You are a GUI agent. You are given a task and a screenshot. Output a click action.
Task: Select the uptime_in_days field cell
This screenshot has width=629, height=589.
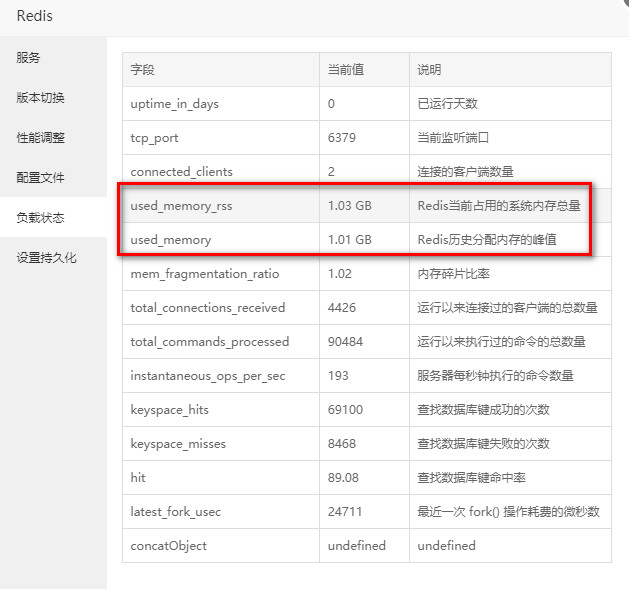pyautogui.click(x=221, y=104)
